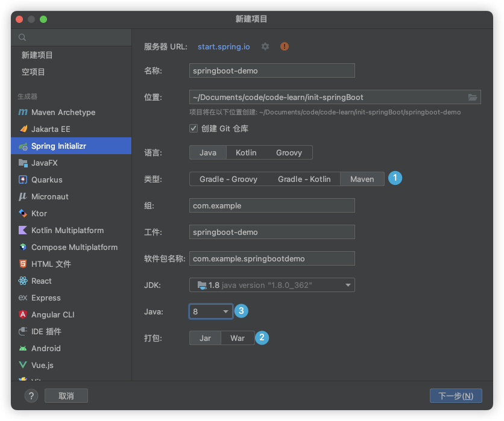Select Express generator label

[x=46, y=298]
